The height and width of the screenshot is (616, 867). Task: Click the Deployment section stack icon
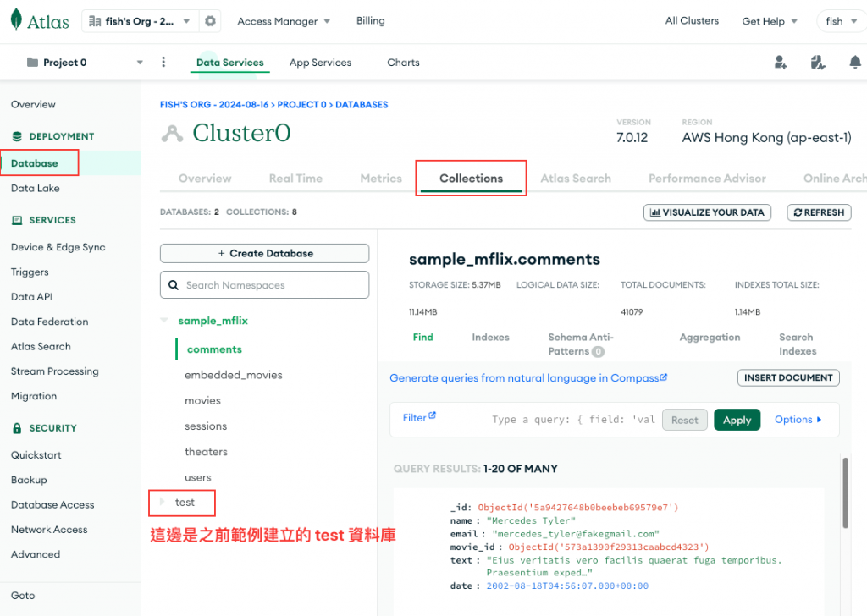(17, 136)
